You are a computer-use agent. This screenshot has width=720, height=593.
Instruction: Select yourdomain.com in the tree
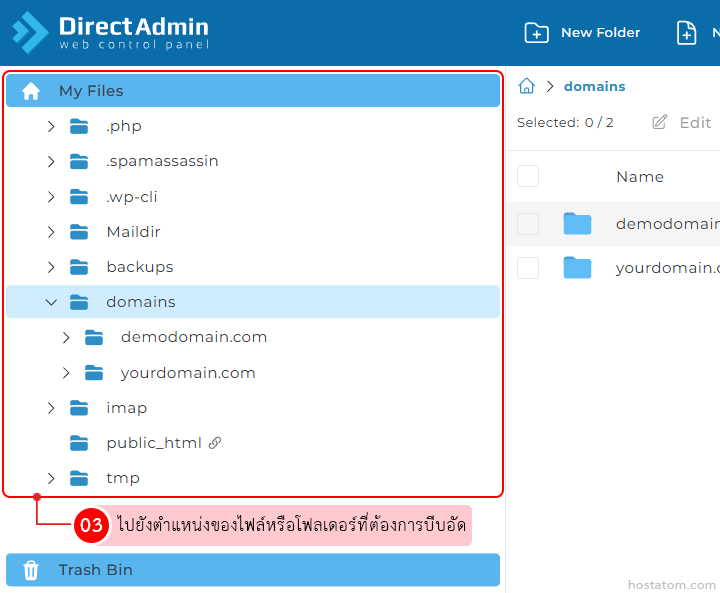click(x=188, y=373)
